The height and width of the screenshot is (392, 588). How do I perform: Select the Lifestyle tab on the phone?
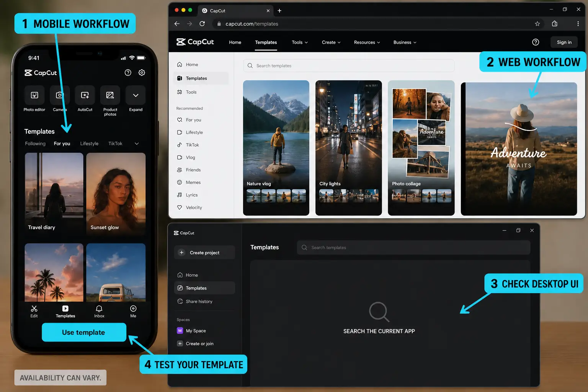pyautogui.click(x=89, y=144)
